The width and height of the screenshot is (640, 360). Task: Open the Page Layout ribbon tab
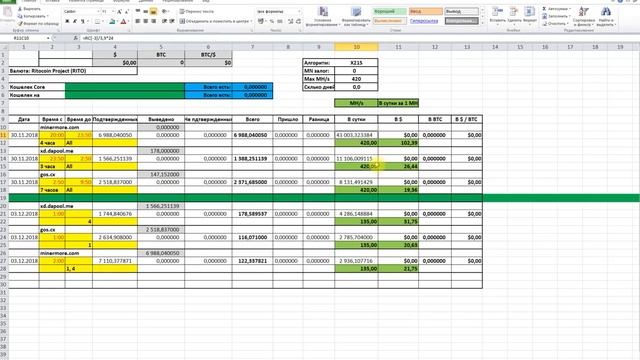(x=86, y=1)
